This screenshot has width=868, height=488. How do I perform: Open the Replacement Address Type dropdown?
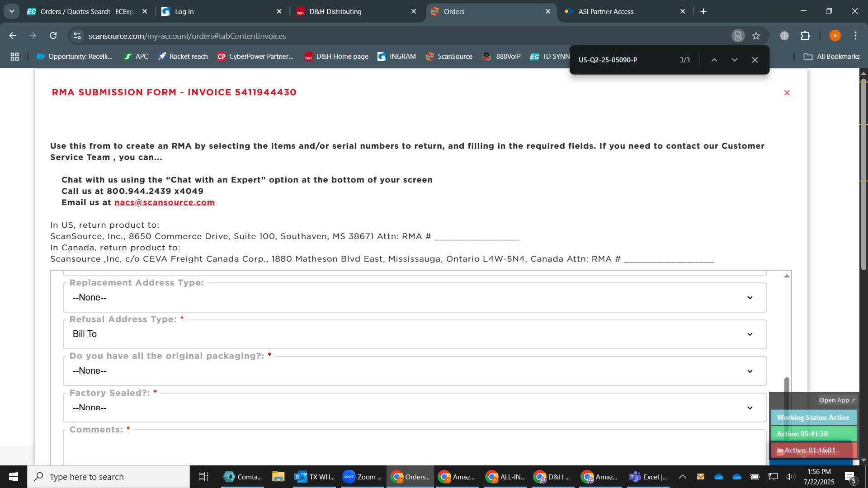[x=415, y=297]
